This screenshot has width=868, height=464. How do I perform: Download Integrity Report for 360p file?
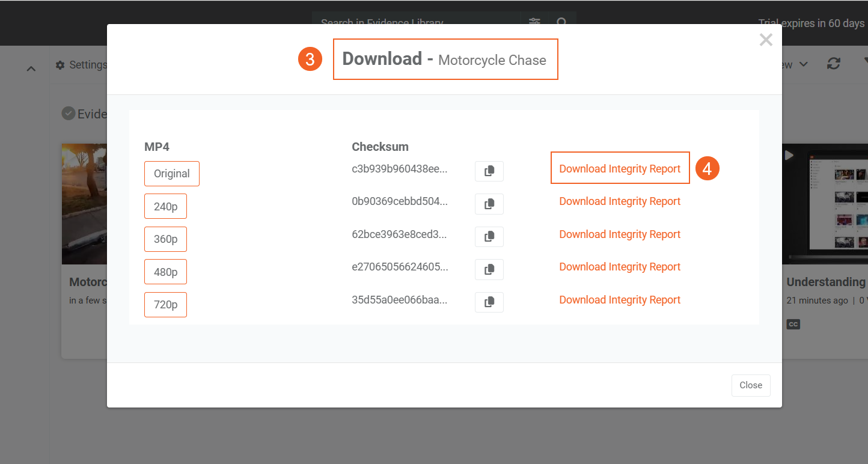[619, 234]
